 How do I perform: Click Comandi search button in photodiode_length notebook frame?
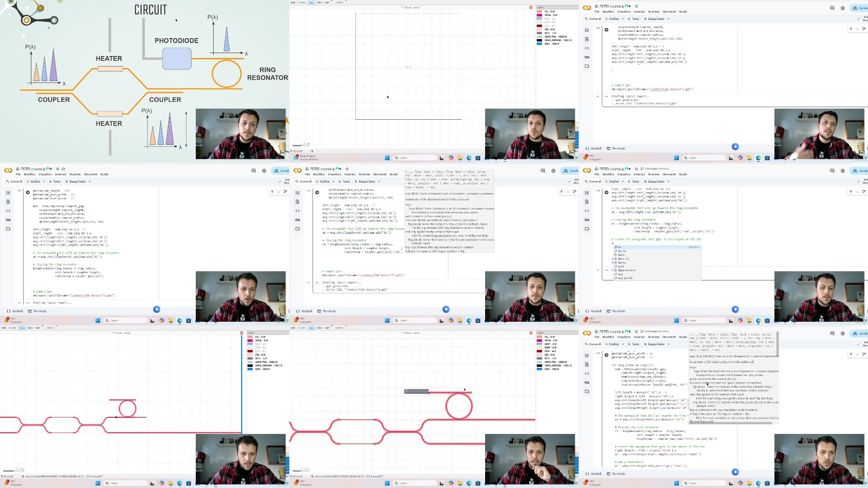tap(14, 181)
